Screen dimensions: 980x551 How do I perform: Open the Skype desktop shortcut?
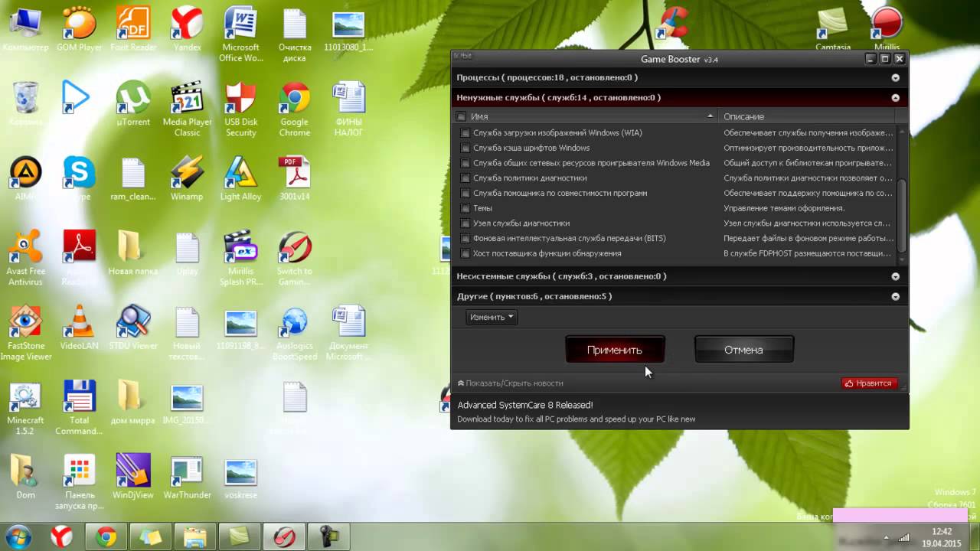(x=79, y=178)
